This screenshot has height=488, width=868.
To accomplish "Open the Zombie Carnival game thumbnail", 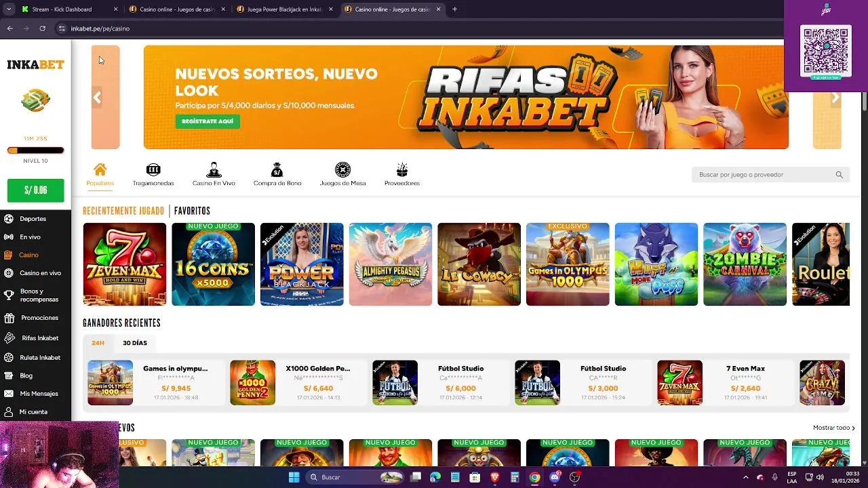I will tap(745, 264).
